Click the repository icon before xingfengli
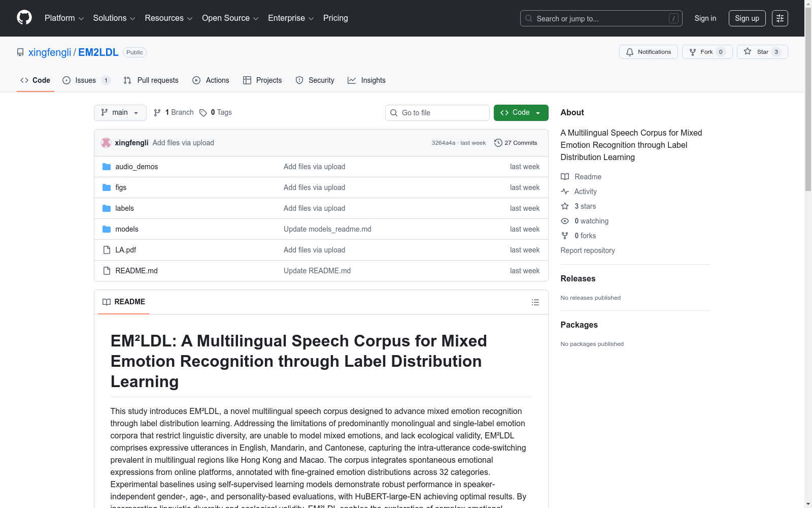Image resolution: width=812 pixels, height=508 pixels. tap(20, 52)
